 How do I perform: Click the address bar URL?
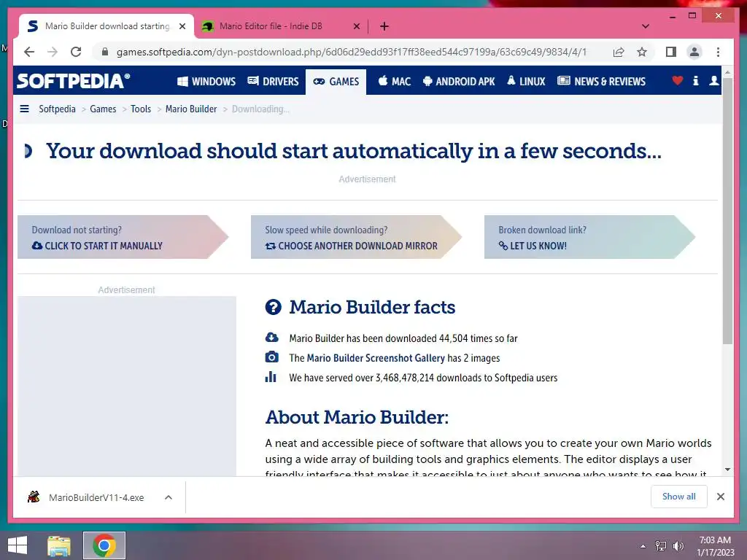[351, 52]
